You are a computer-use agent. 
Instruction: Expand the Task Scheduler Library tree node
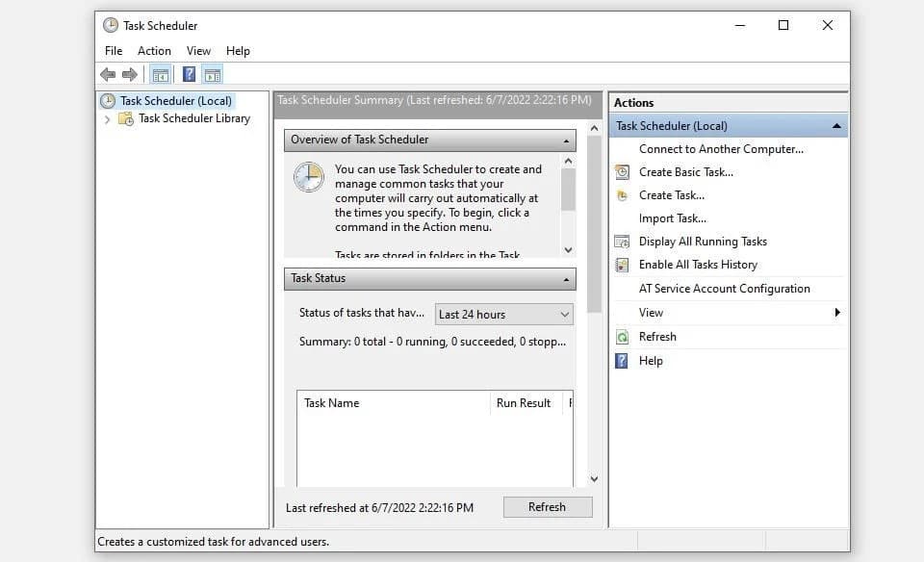point(107,117)
